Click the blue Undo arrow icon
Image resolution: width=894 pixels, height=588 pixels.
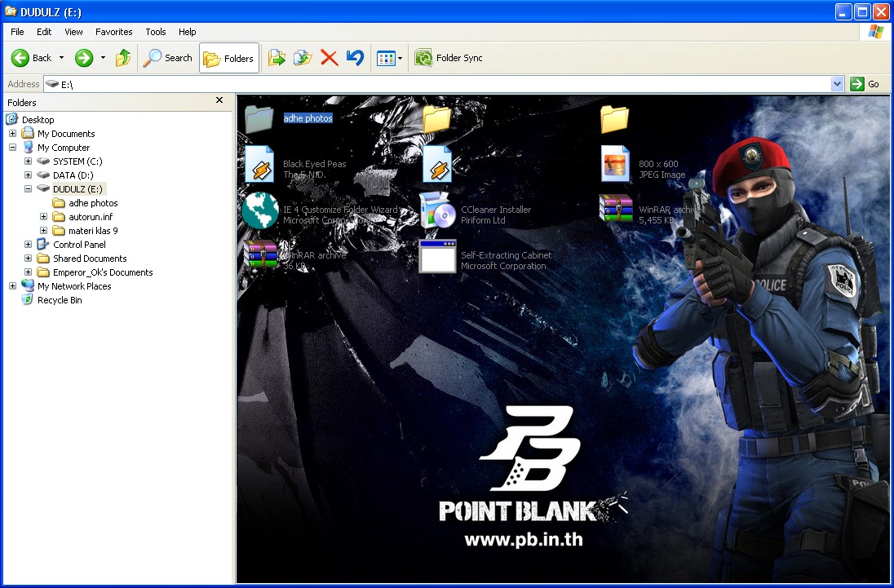point(355,58)
